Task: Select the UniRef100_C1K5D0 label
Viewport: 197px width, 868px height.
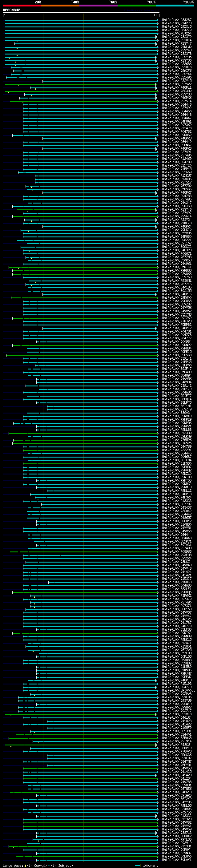Action: [x=177, y=464]
